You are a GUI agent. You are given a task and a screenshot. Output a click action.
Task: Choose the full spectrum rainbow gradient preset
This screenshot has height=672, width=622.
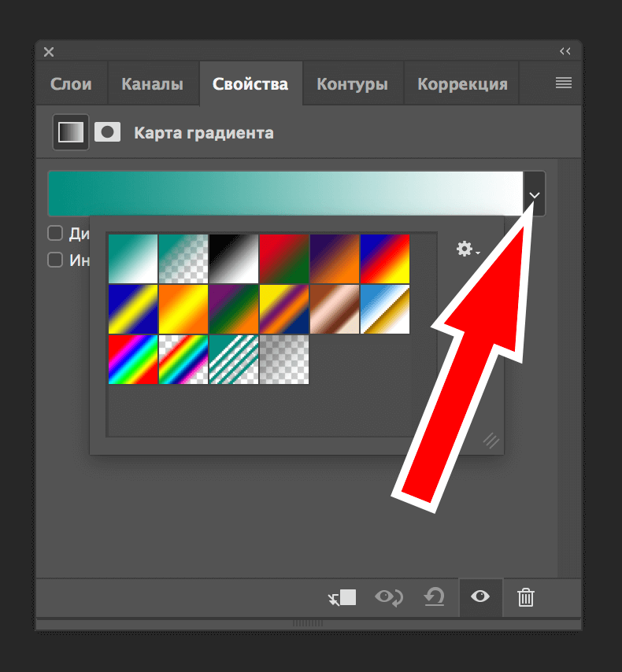tap(133, 360)
